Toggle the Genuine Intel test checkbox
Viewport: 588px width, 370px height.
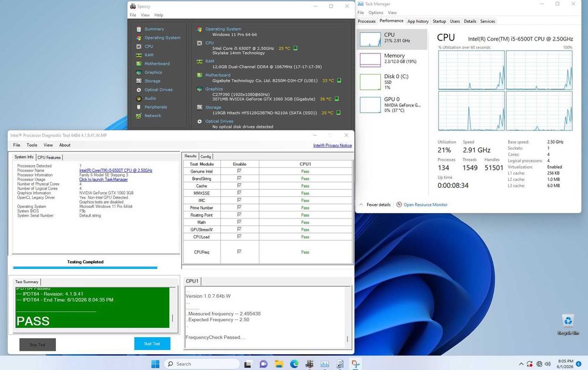coord(239,171)
